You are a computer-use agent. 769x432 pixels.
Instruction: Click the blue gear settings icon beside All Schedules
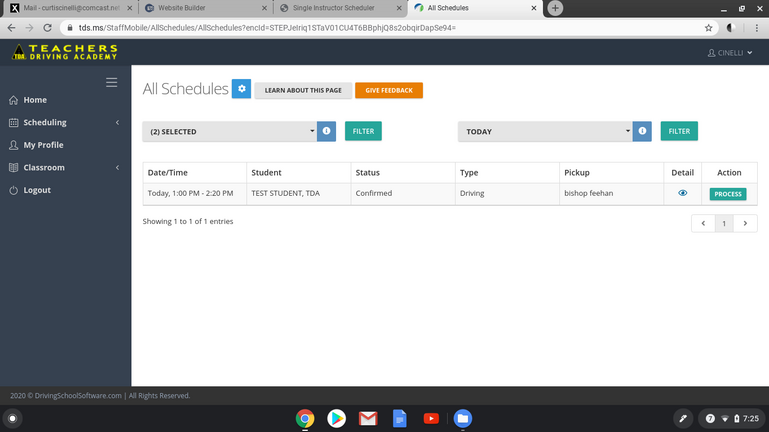(x=241, y=90)
